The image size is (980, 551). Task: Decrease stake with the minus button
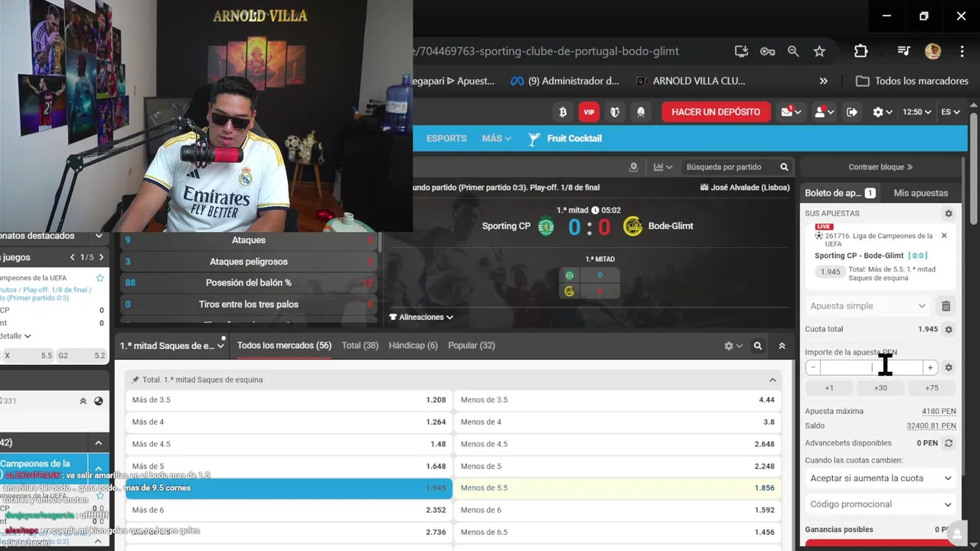813,368
